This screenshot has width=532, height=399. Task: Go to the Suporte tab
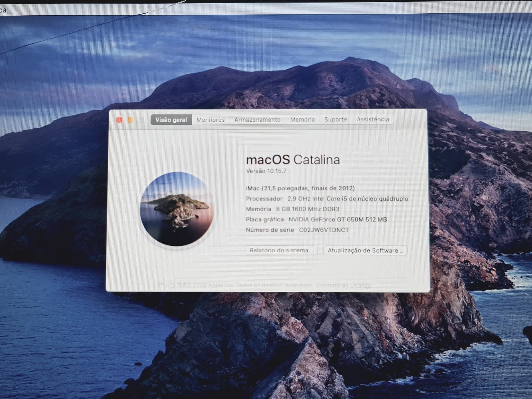click(x=335, y=119)
